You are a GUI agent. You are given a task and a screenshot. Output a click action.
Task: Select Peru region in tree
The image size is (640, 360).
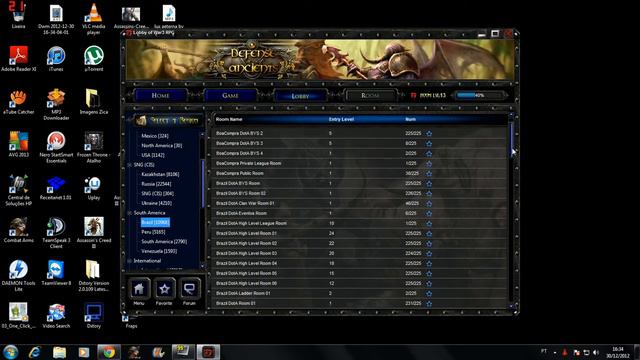tap(153, 232)
